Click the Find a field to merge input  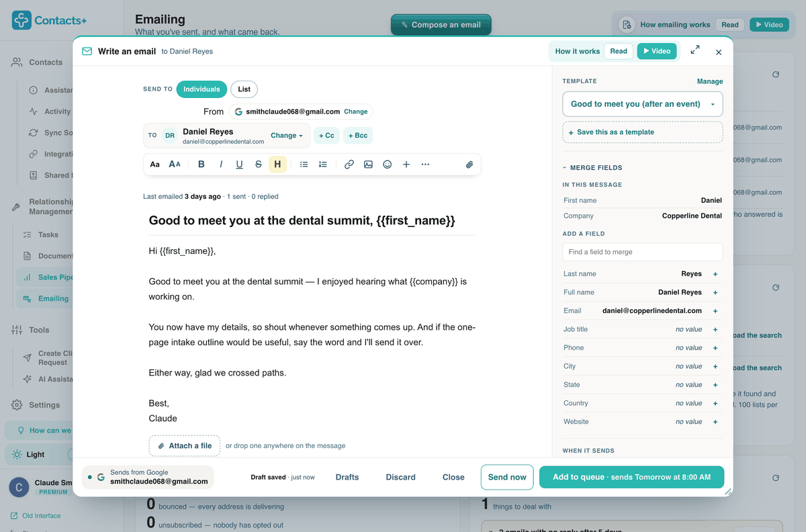(x=643, y=252)
